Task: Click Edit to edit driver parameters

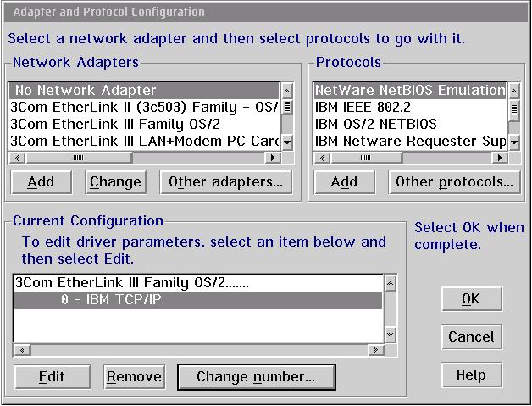Action: coord(52,376)
